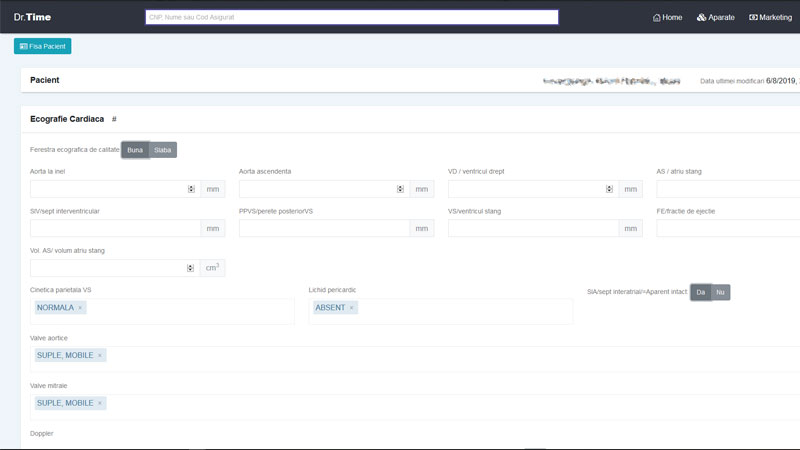Image resolution: width=800 pixels, height=450 pixels.
Task: Remove SUPLE, MOBILE tag from Valve mitrale
Action: [100, 404]
